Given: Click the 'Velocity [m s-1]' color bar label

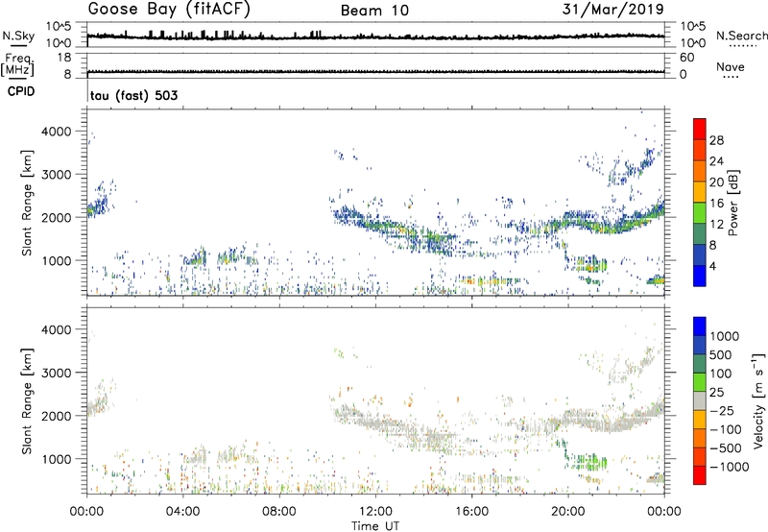Looking at the screenshot, I should click(x=758, y=400).
